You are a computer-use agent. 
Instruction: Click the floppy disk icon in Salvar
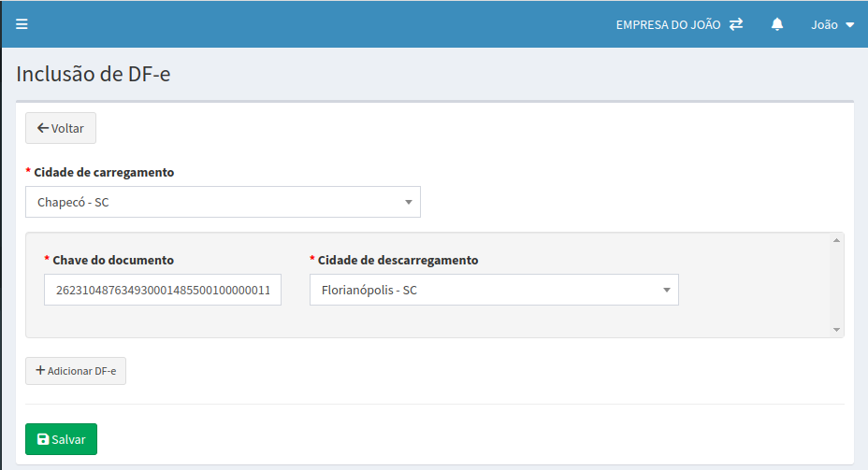tap(43, 439)
